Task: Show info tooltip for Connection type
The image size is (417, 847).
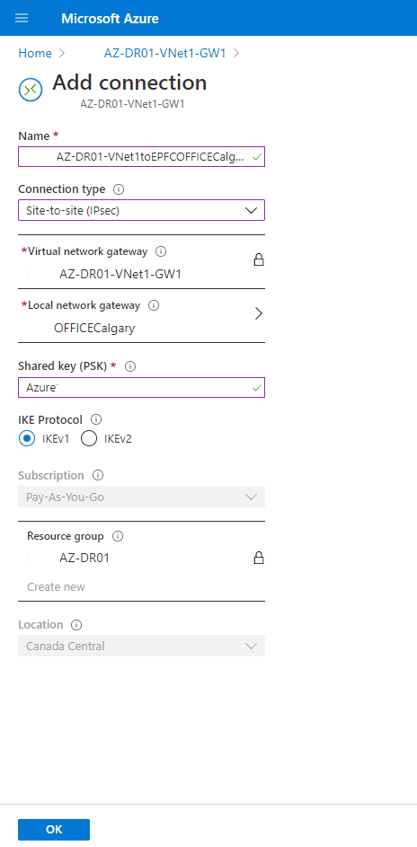Action: point(119,190)
